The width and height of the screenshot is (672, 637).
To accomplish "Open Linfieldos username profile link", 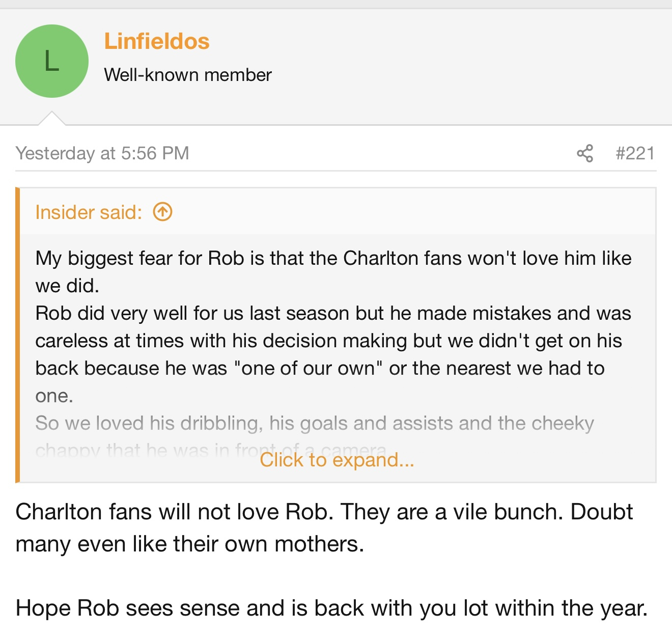I will click(157, 41).
